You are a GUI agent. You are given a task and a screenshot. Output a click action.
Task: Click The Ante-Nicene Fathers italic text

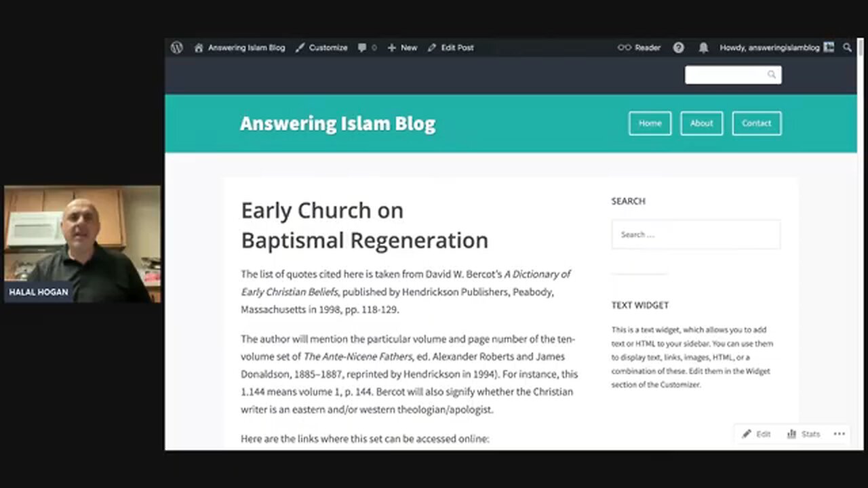click(x=357, y=357)
